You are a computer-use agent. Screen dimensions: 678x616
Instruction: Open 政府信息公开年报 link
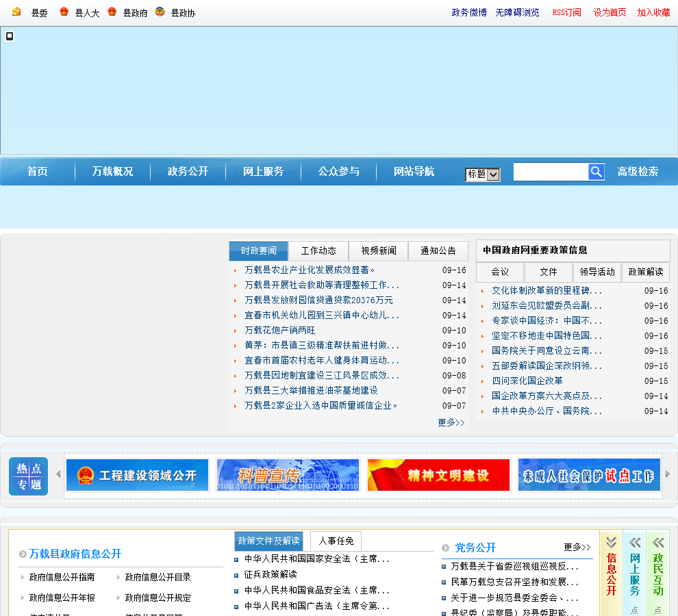62,598
